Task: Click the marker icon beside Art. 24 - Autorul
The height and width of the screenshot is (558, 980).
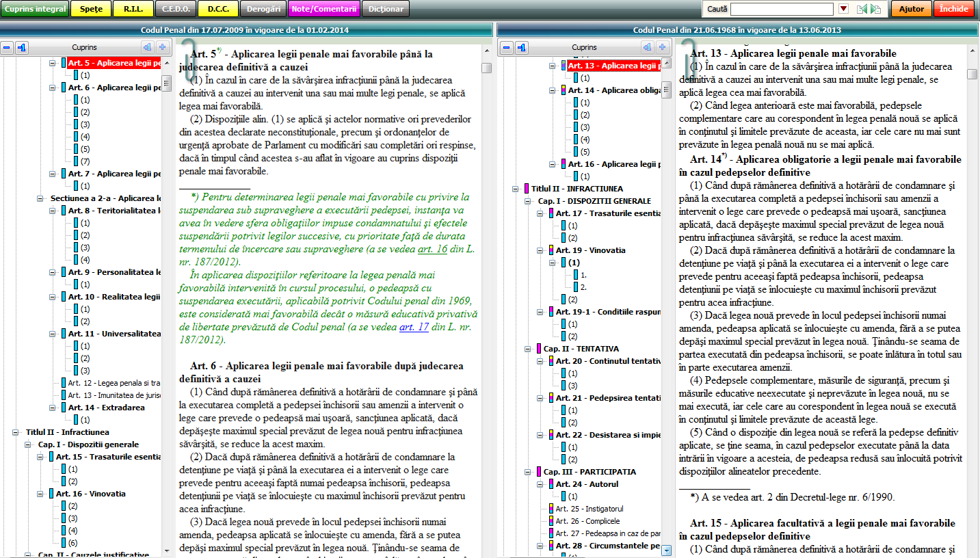Action: 551,484
